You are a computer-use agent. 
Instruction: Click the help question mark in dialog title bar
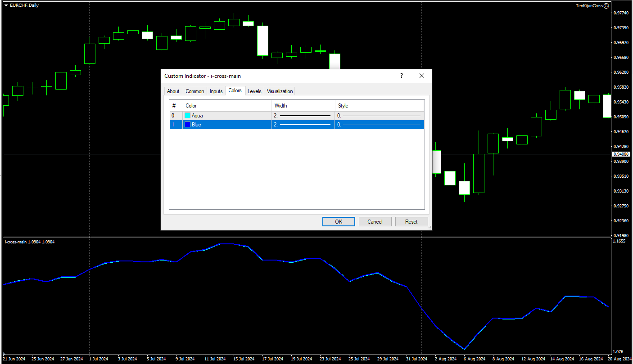(x=402, y=76)
